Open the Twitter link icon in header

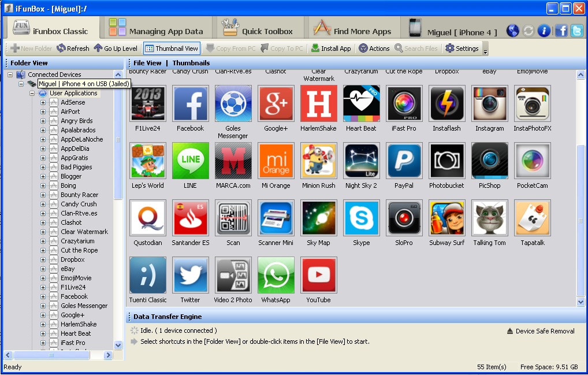(x=577, y=31)
